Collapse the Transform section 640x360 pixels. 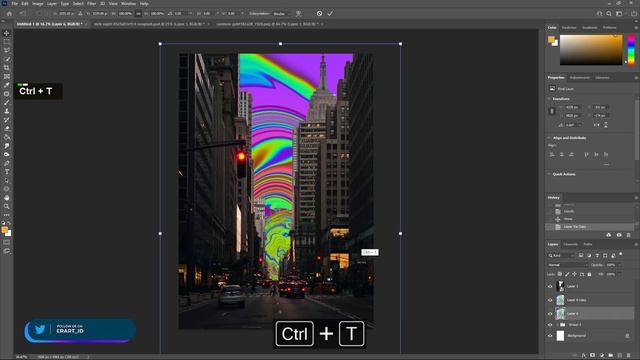click(549, 99)
